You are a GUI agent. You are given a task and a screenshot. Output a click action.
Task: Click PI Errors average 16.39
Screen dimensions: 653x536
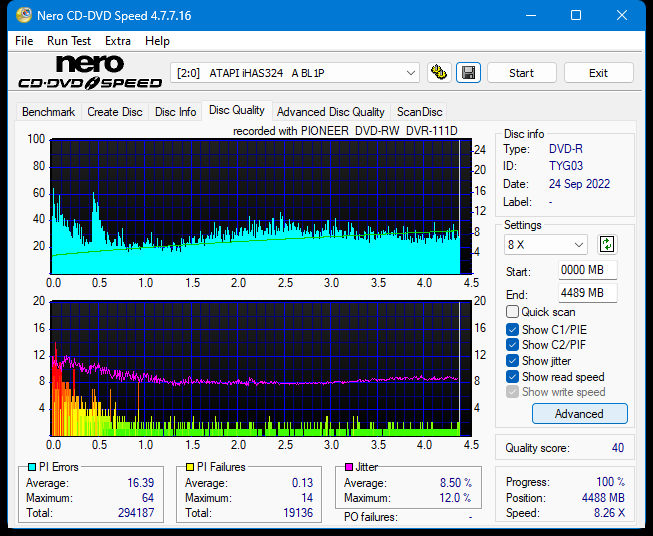(140, 483)
